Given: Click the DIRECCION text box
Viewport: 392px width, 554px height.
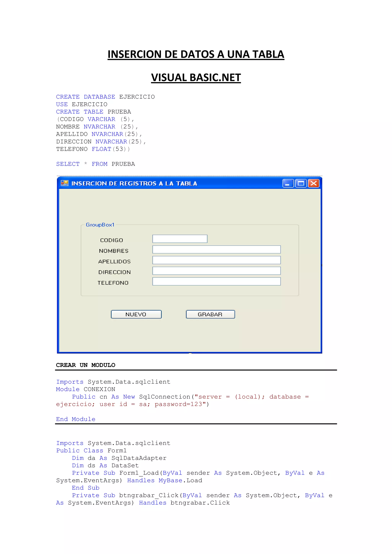Looking at the screenshot, I should (x=216, y=271).
